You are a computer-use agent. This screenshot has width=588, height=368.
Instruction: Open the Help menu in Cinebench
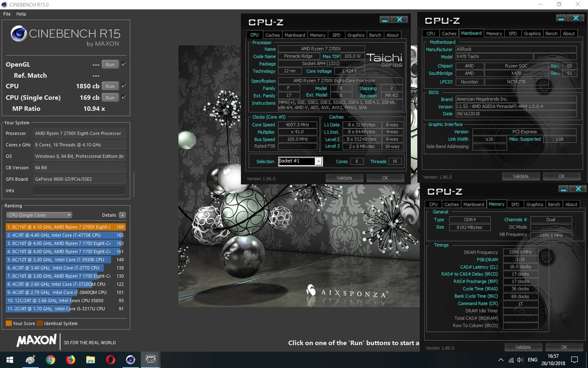point(21,14)
